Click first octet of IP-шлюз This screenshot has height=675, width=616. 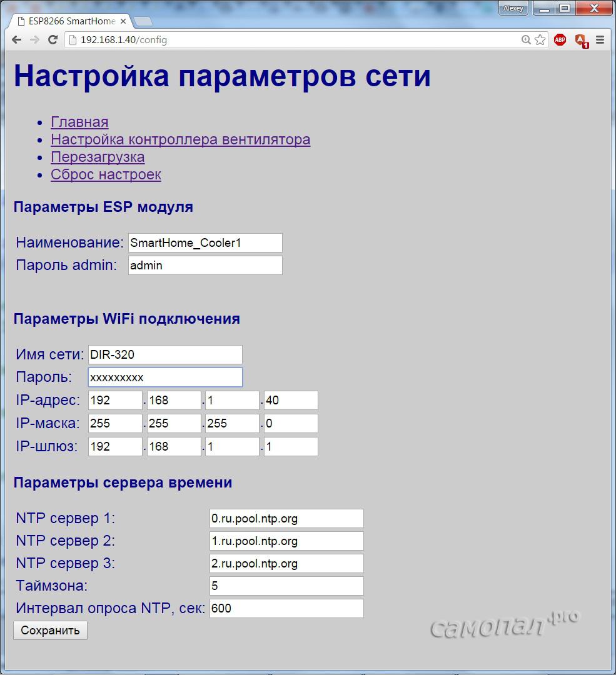tap(115, 446)
